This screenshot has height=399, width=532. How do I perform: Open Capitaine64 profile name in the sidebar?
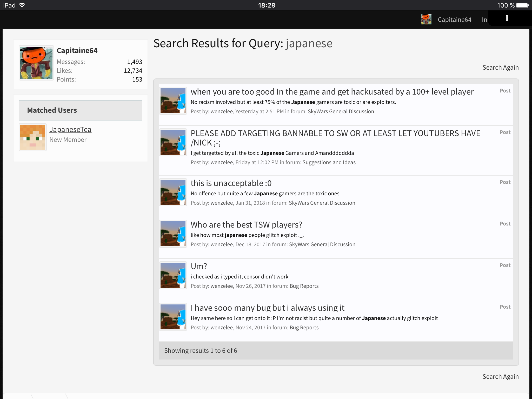point(77,50)
